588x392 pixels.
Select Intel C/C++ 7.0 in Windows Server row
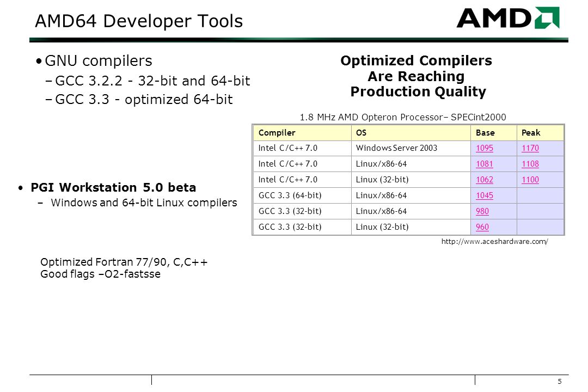coord(287,148)
